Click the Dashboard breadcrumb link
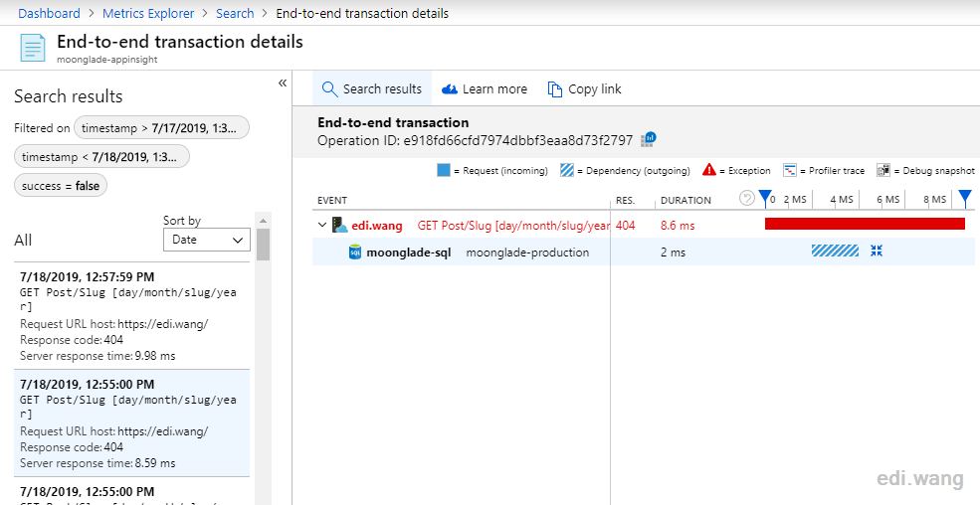The height and width of the screenshot is (505, 980). [x=49, y=13]
